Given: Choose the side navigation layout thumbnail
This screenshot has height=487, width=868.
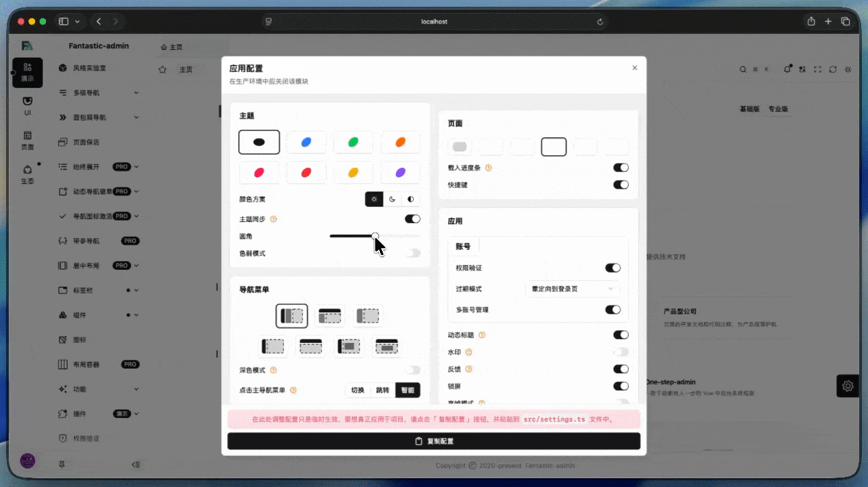Looking at the screenshot, I should (x=291, y=316).
